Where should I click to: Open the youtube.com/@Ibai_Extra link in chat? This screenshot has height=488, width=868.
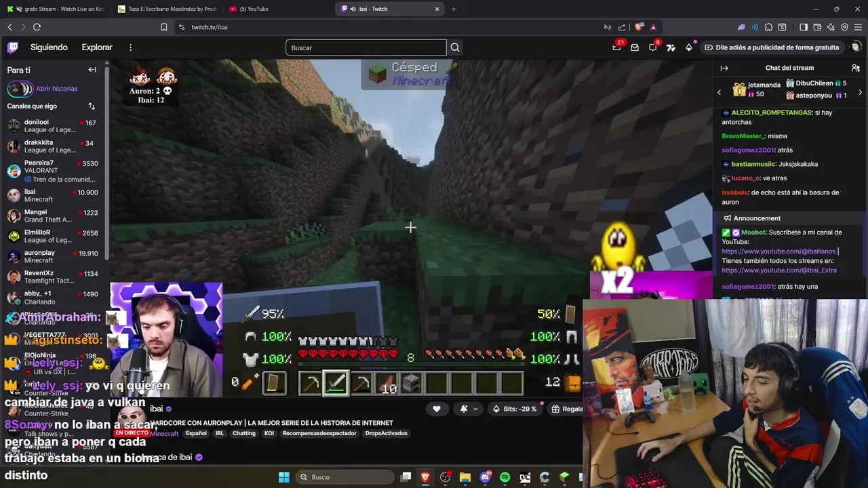[779, 270]
